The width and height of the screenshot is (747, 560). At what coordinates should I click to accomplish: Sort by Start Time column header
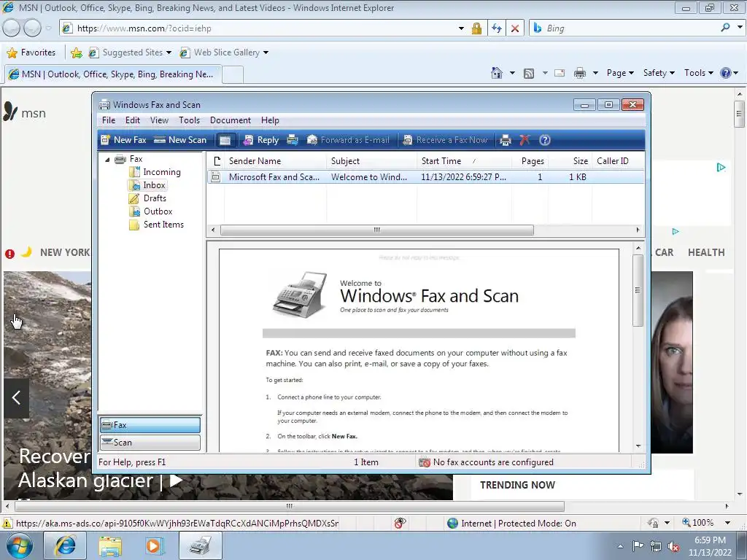pos(465,161)
